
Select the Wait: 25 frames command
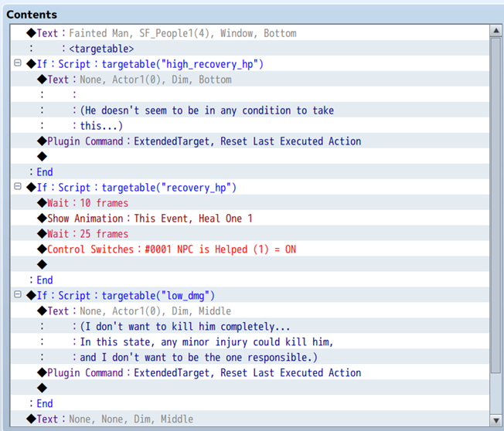click(x=250, y=233)
